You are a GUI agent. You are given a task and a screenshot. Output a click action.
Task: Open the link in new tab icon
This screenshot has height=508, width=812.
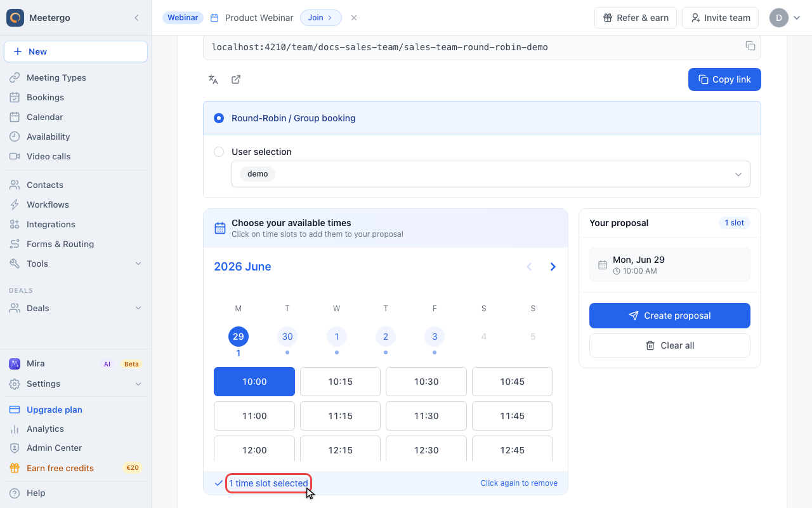coord(236,79)
